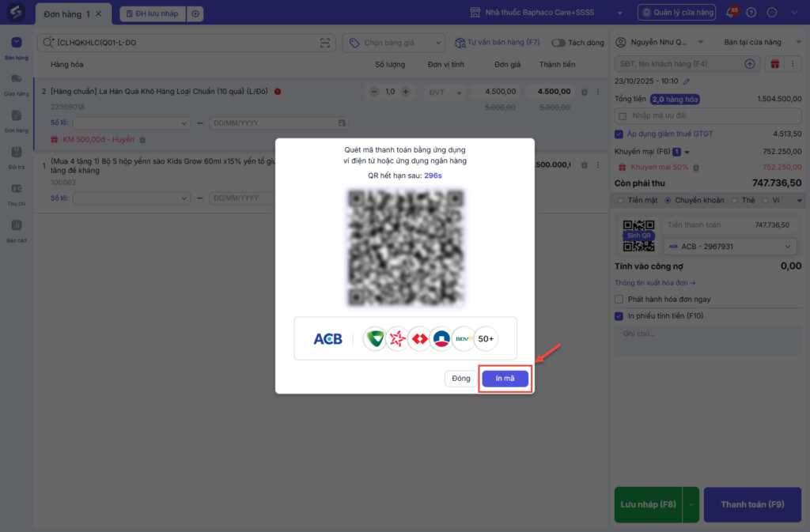Screen dimensions: 810x532
Task: Open Số lô dropdown of Kids Grow row
Action: pyautogui.click(x=132, y=198)
